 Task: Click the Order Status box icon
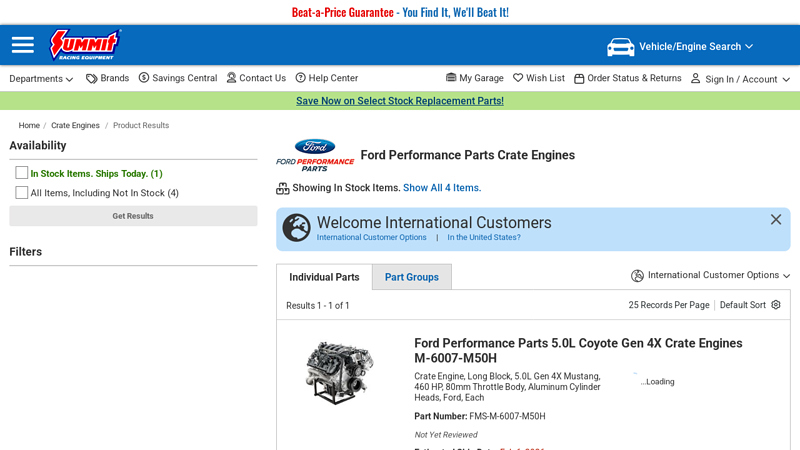[579, 79]
